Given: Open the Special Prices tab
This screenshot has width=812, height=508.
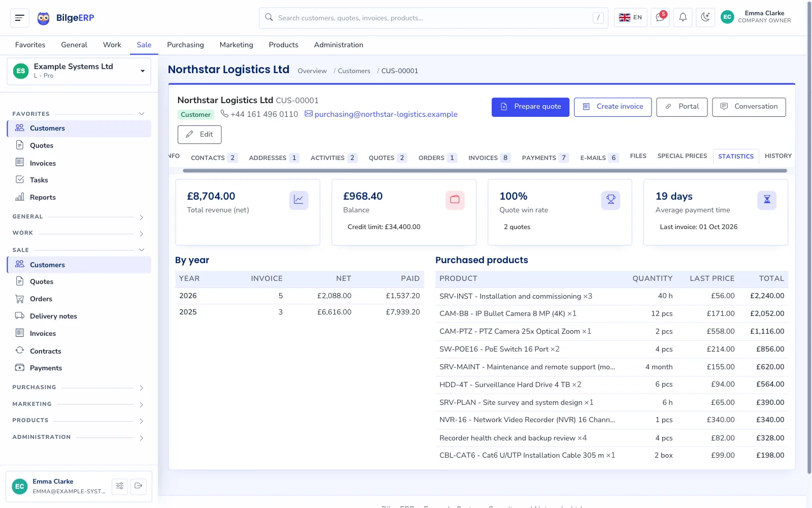Looking at the screenshot, I should click(x=682, y=156).
